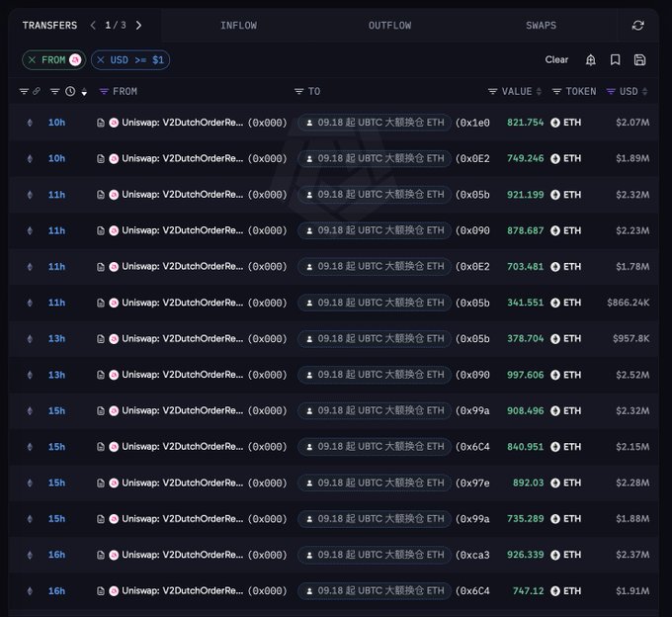
Task: Click ETH token icon in 892.03 row
Action: [x=555, y=483]
